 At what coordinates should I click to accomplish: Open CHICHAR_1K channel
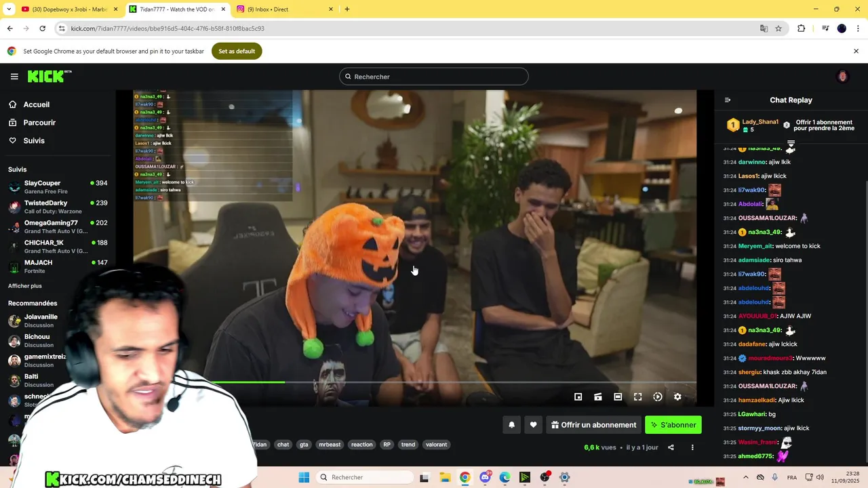point(58,247)
